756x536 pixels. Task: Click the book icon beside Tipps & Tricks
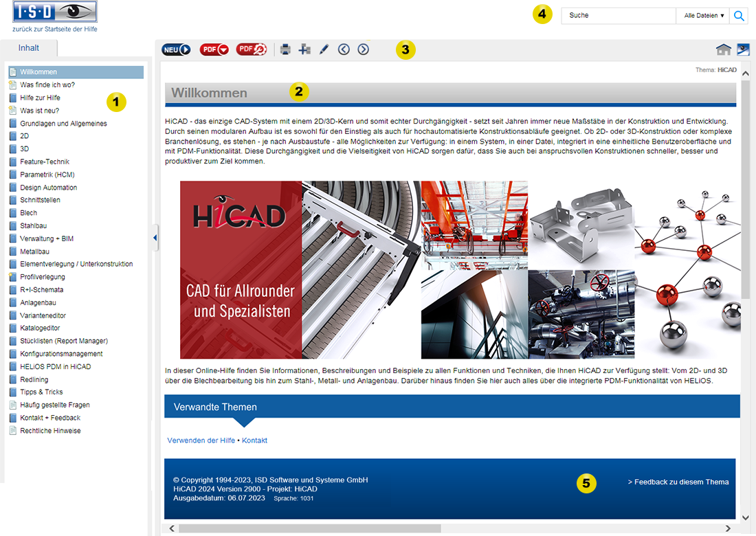pyautogui.click(x=13, y=392)
